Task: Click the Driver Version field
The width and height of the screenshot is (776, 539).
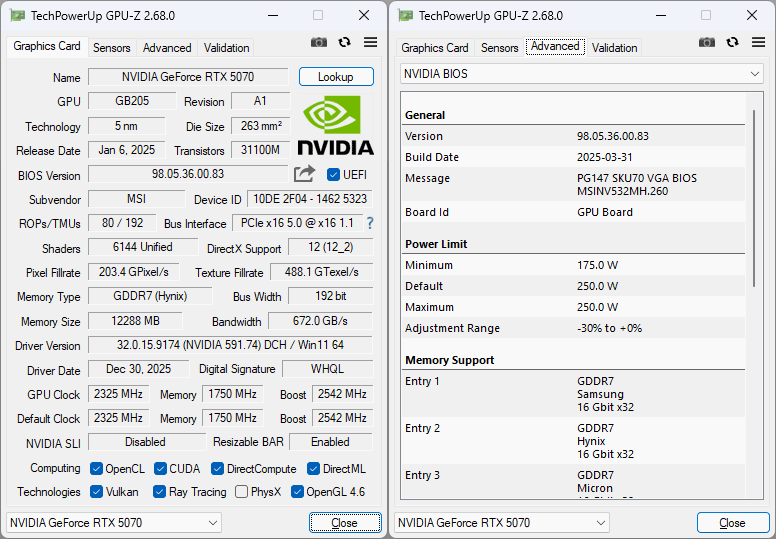Action: (x=230, y=345)
